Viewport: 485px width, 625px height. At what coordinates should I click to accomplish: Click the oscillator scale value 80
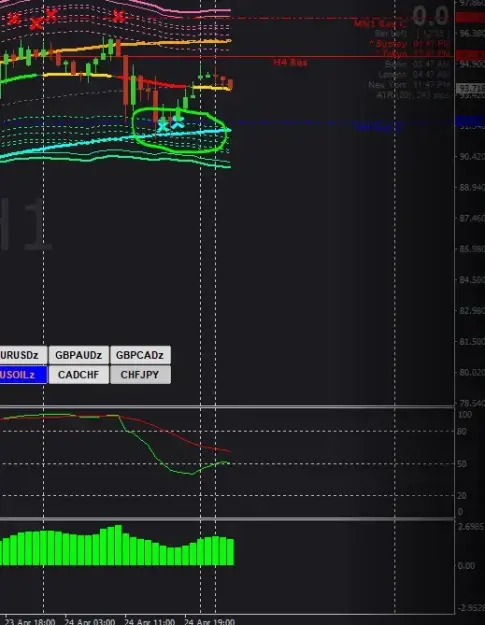point(462,432)
